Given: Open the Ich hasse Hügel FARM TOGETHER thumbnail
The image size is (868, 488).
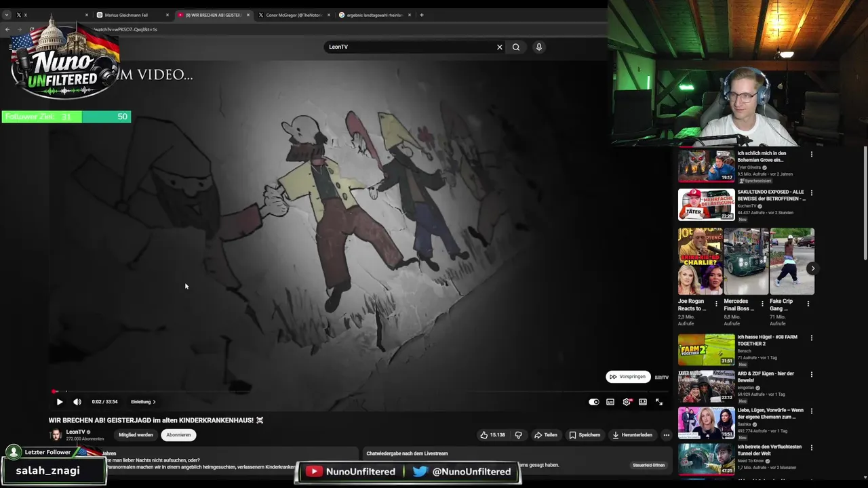Looking at the screenshot, I should click(706, 350).
